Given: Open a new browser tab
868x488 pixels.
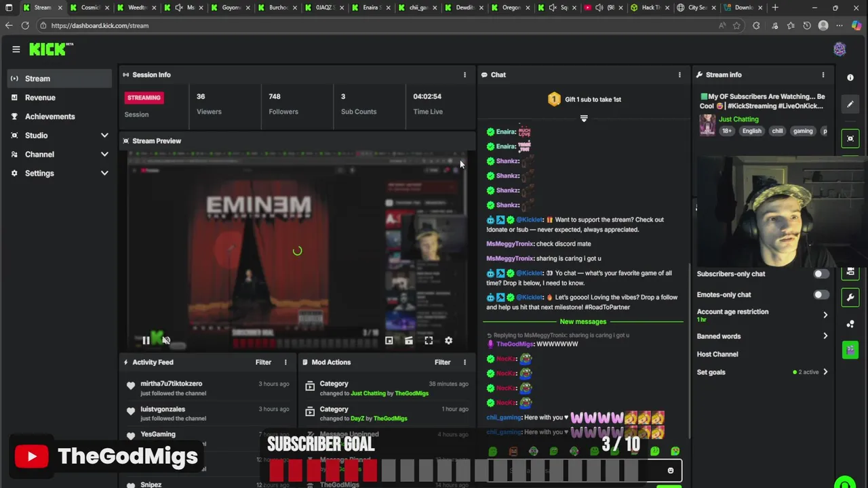Looking at the screenshot, I should tap(775, 7).
